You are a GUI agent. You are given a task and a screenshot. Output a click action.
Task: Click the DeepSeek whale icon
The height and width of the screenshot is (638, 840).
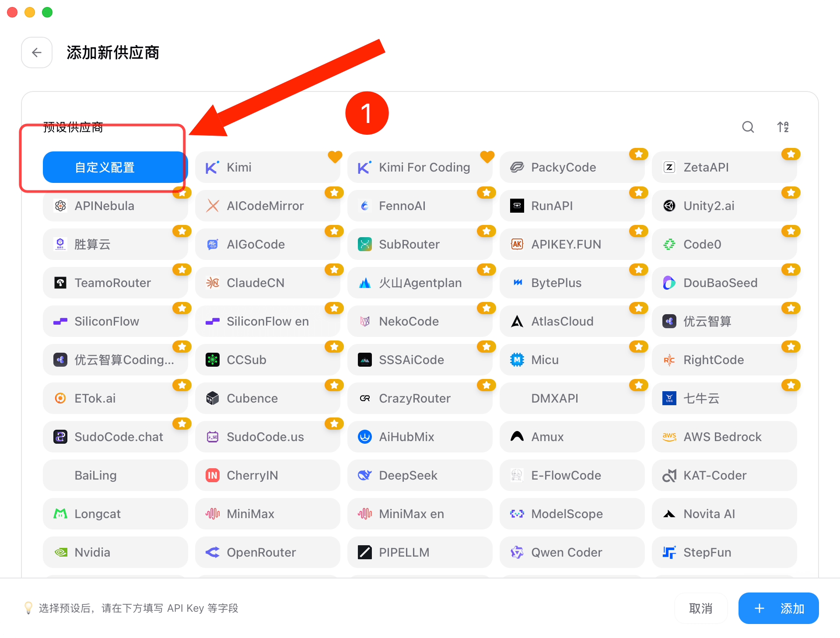click(x=365, y=475)
